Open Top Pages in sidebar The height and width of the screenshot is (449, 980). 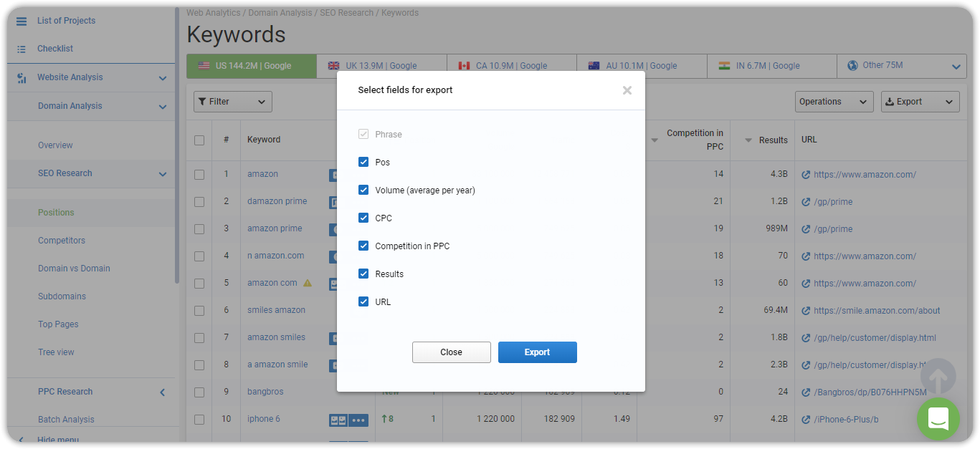pyautogui.click(x=58, y=324)
